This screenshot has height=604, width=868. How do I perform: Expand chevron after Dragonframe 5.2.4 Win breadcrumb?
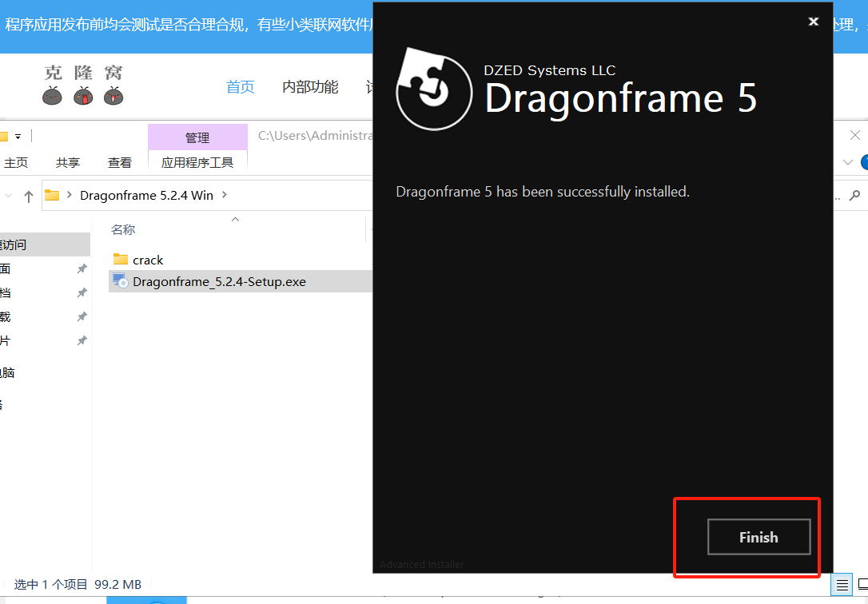pyautogui.click(x=225, y=195)
